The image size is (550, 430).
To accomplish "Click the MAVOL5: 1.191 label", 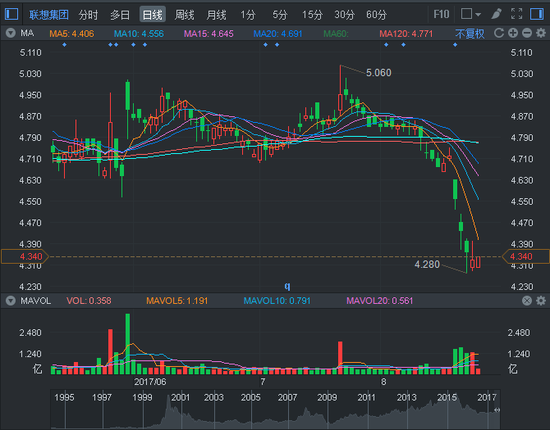I will (x=177, y=301).
